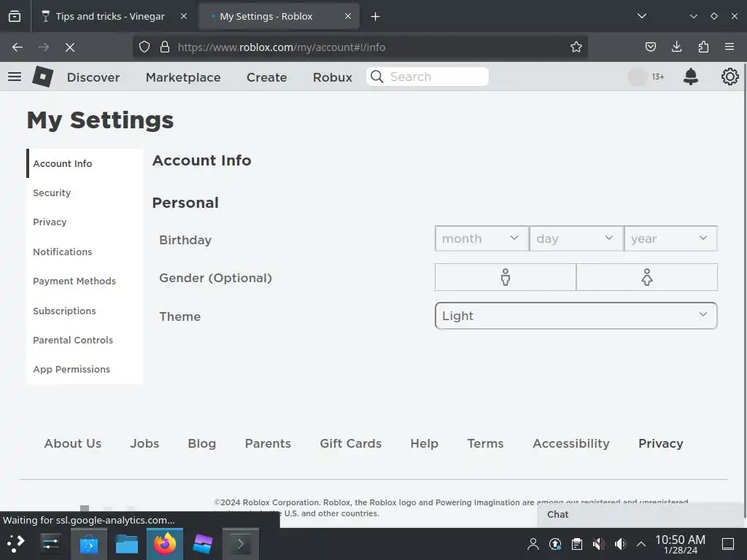
Task: Go to the Marketplace page
Action: coord(183,77)
